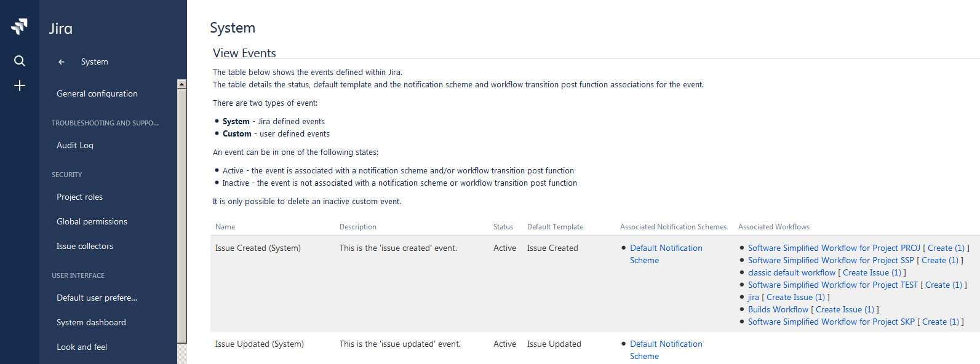980x364 pixels.
Task: Open Audit Log page
Action: 75,145
